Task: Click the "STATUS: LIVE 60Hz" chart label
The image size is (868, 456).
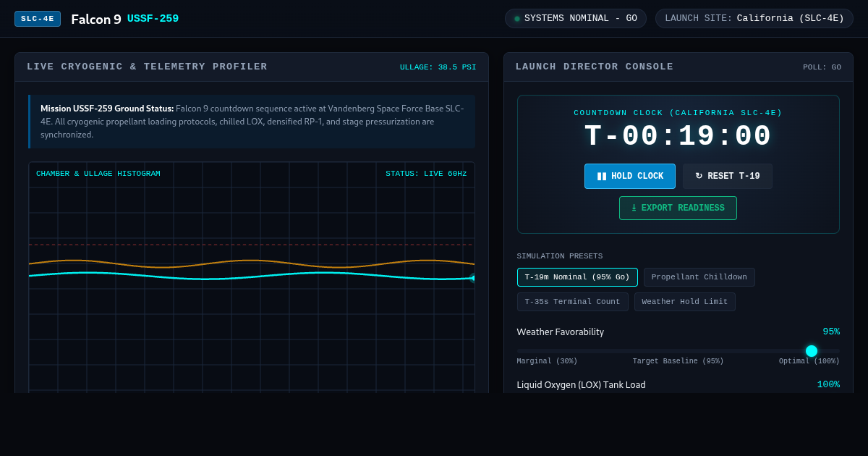Action: 426,174
